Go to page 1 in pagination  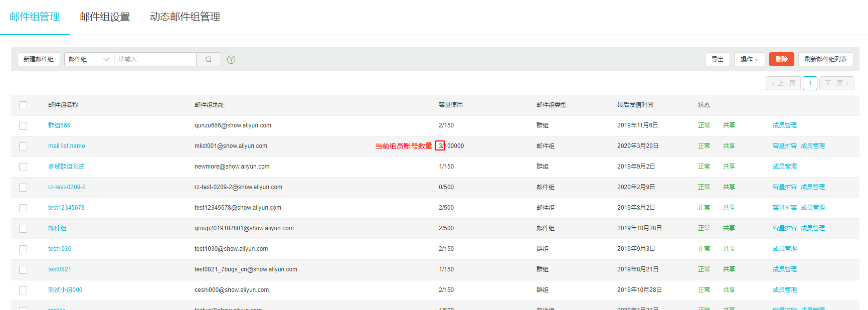coord(810,83)
